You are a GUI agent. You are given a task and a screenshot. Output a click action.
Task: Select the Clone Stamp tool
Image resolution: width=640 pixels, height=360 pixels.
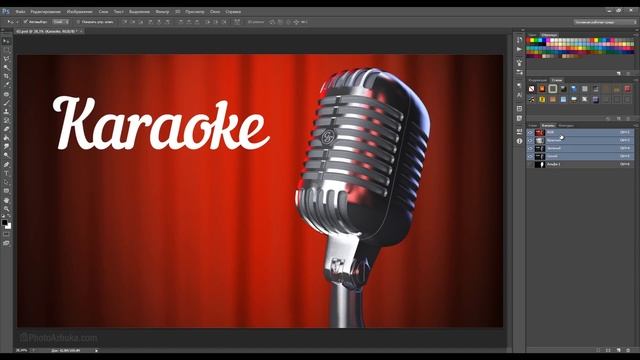6,111
